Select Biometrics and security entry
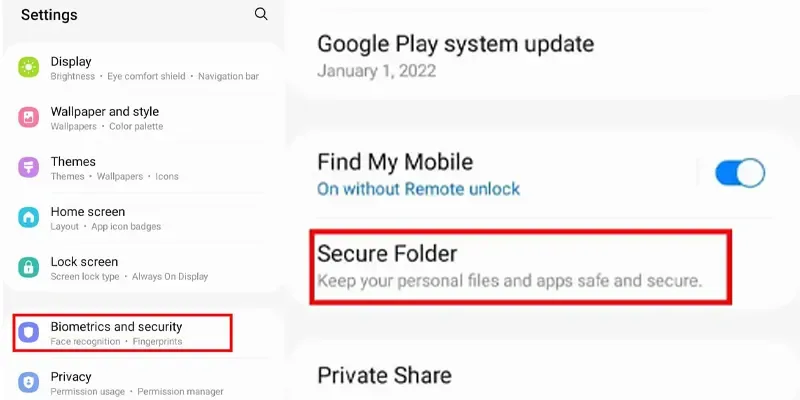Screen dimensions: 800x400 tap(122, 333)
